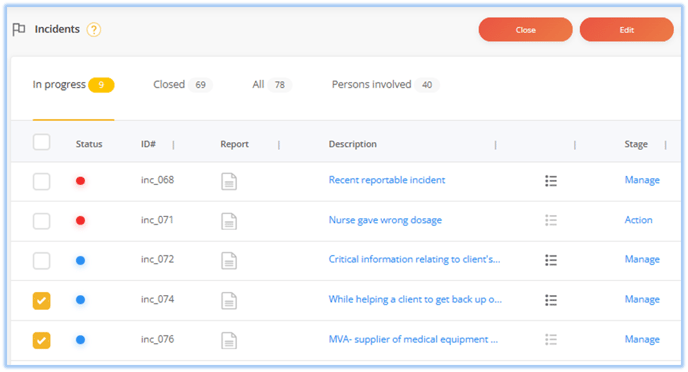Click Manage stage link for inc_076
The width and height of the screenshot is (688, 372).
point(642,339)
